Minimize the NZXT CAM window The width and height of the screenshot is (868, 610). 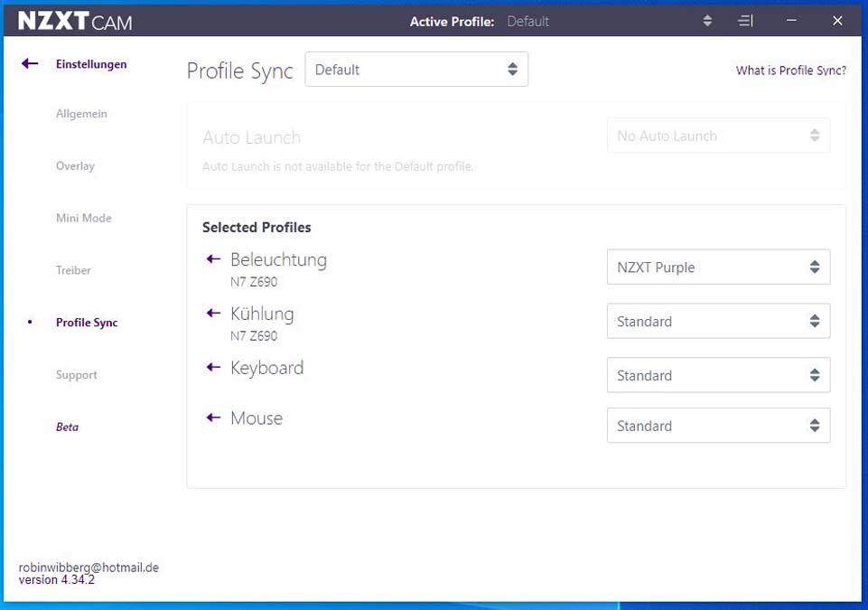791,21
